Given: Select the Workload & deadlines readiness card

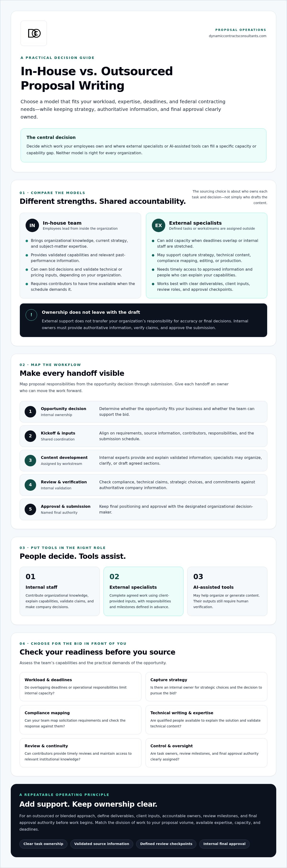Looking at the screenshot, I should [x=80, y=686].
